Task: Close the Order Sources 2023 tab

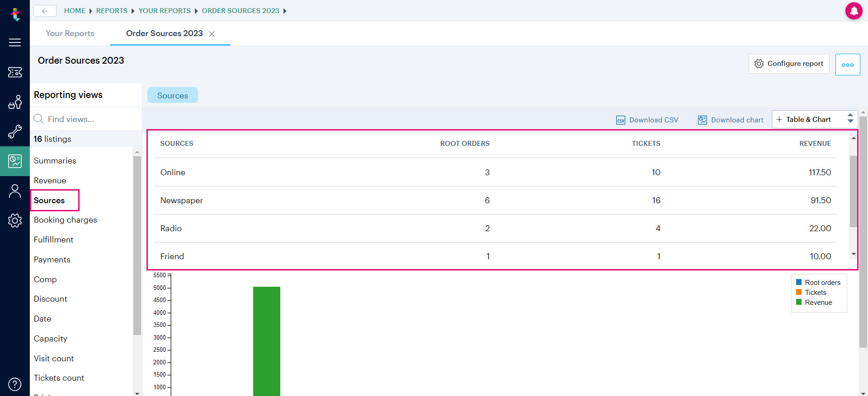Action: [x=212, y=34]
